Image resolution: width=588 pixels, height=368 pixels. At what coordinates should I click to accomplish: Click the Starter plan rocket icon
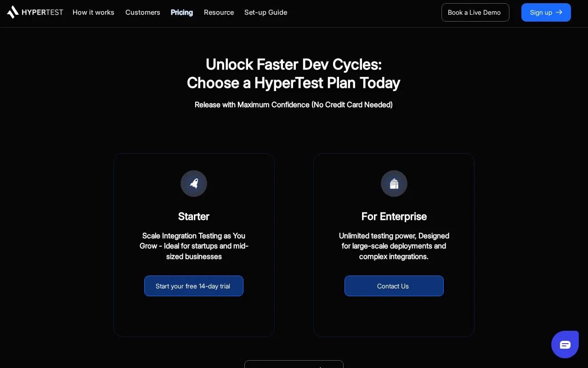pos(194,184)
